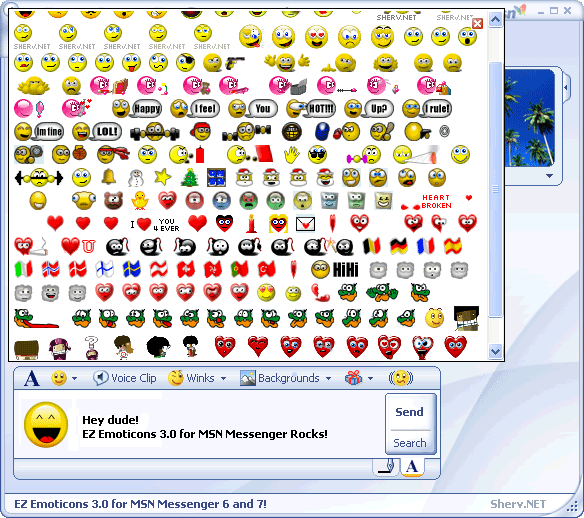The width and height of the screenshot is (584, 518).
Task: Close the emoticon picker panel
Action: click(x=477, y=23)
